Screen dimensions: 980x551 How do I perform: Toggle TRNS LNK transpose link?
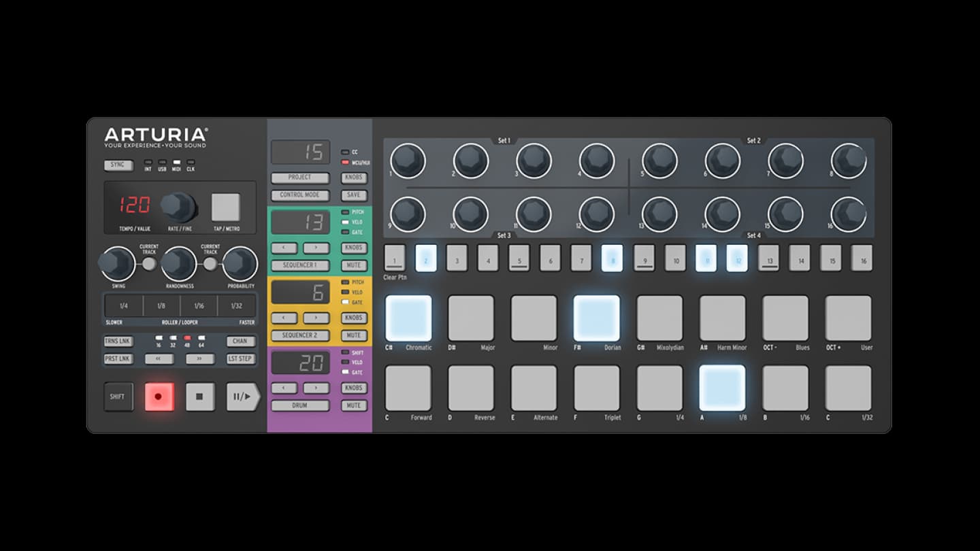pyautogui.click(x=118, y=341)
